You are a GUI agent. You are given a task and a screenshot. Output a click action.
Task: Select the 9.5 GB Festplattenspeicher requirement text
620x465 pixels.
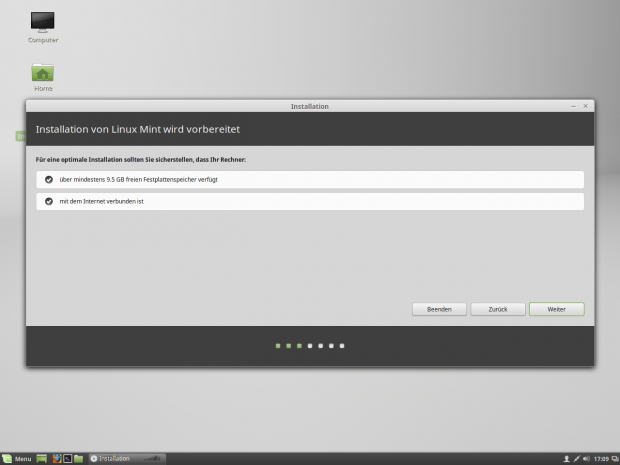coord(138,180)
